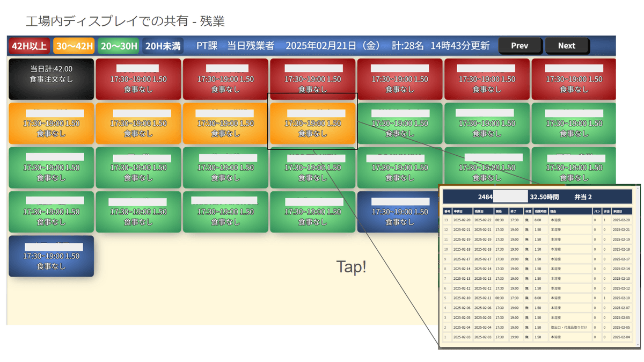The image size is (644, 362).
Task: Click the 申請日 column header in popup
Action: click(x=462, y=212)
